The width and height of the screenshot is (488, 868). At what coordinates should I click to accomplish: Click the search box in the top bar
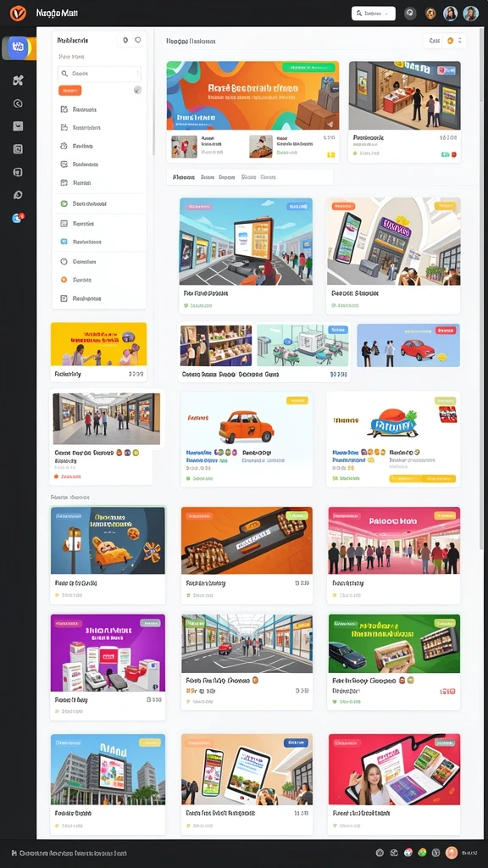pos(374,14)
